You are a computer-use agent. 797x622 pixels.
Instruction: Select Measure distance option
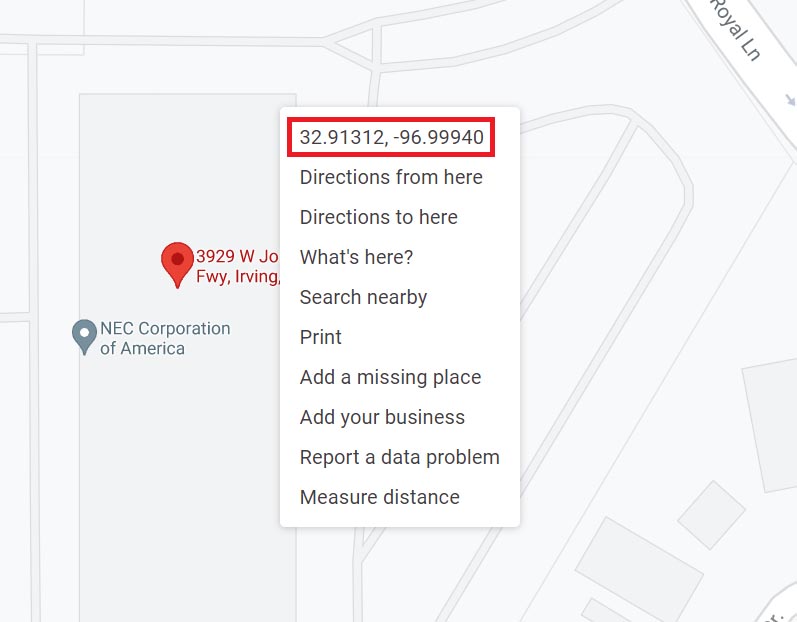(x=380, y=497)
